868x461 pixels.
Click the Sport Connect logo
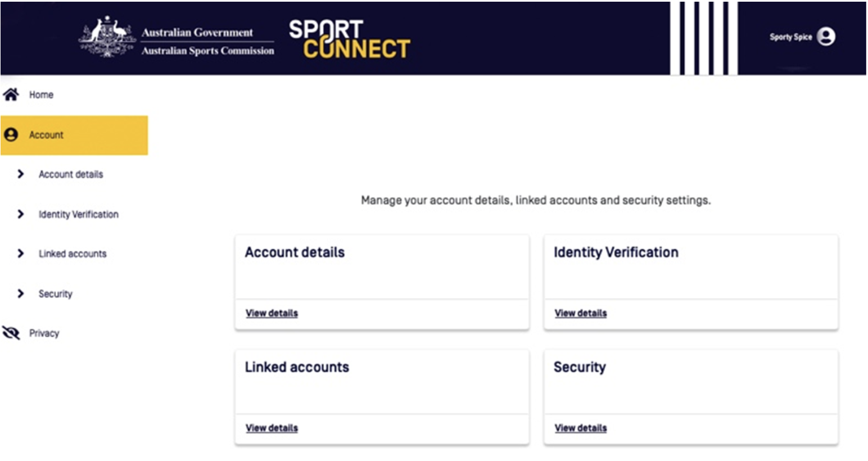click(x=349, y=39)
